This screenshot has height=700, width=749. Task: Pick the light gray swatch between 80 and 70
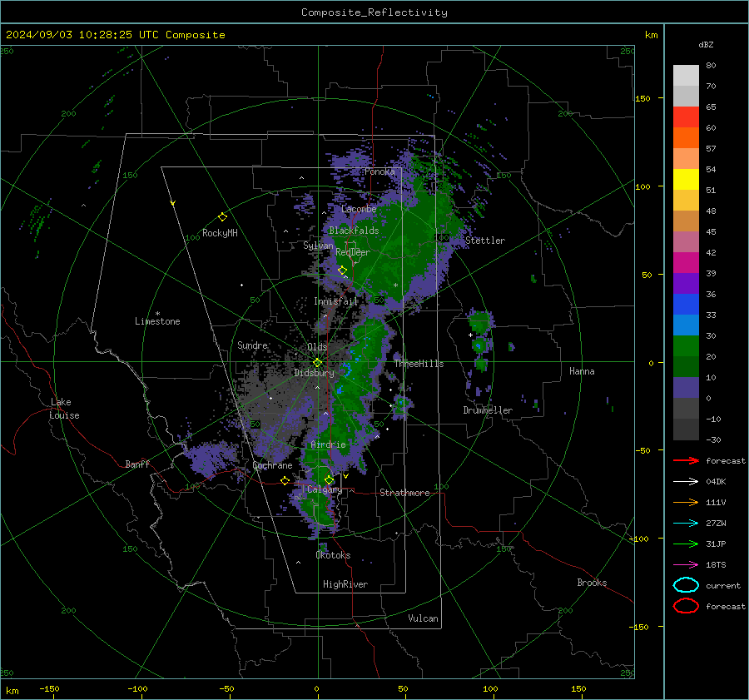point(686,76)
